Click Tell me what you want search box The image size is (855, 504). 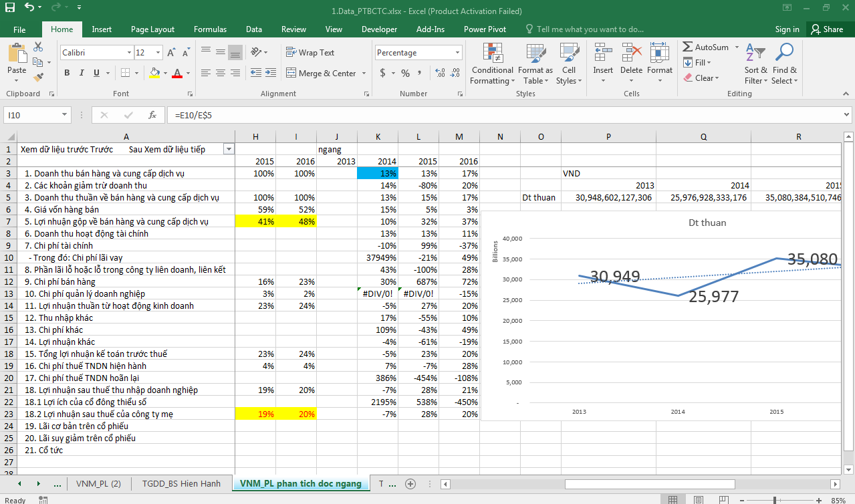584,29
